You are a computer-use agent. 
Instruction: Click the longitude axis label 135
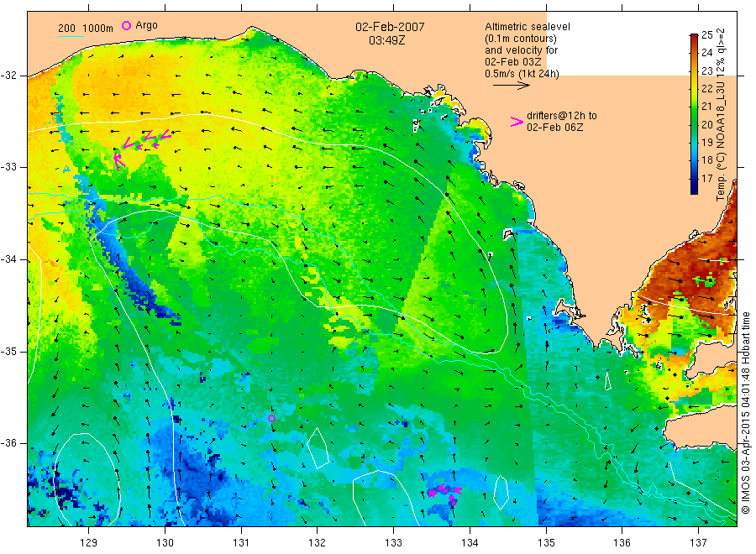(x=546, y=542)
